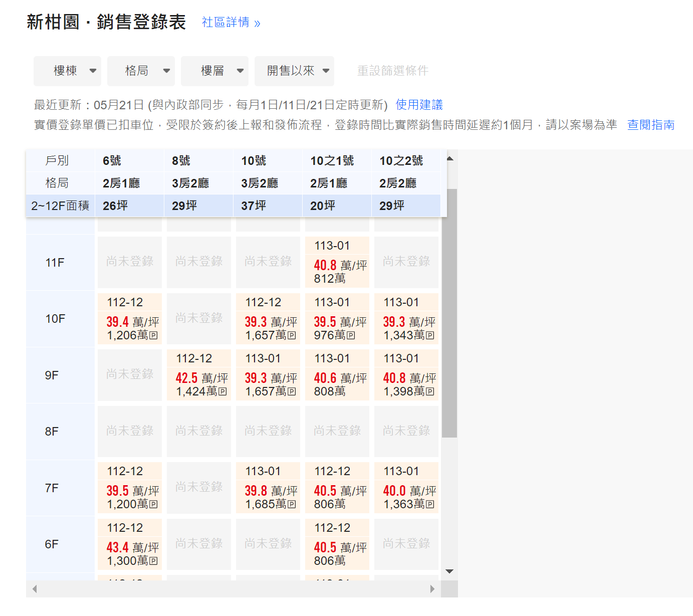This screenshot has height=616, width=693.
Task: Open 11F 10之1號 record priced 812萬
Action: tap(337, 262)
